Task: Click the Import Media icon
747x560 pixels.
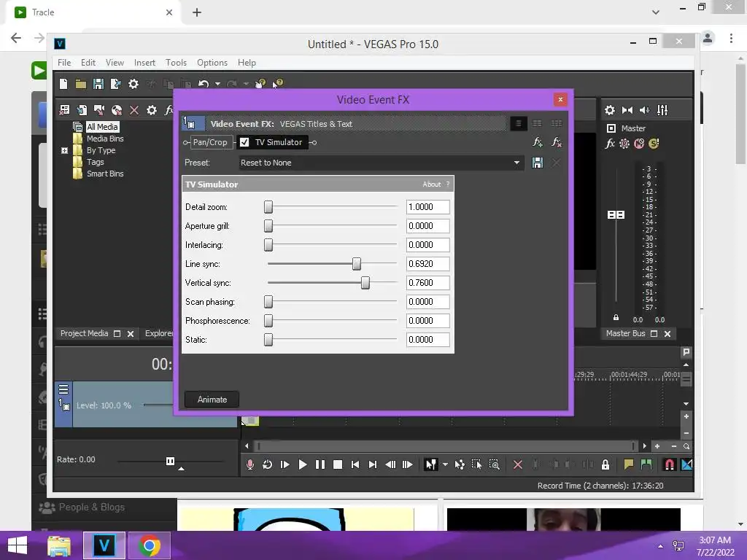Action: (x=82, y=110)
